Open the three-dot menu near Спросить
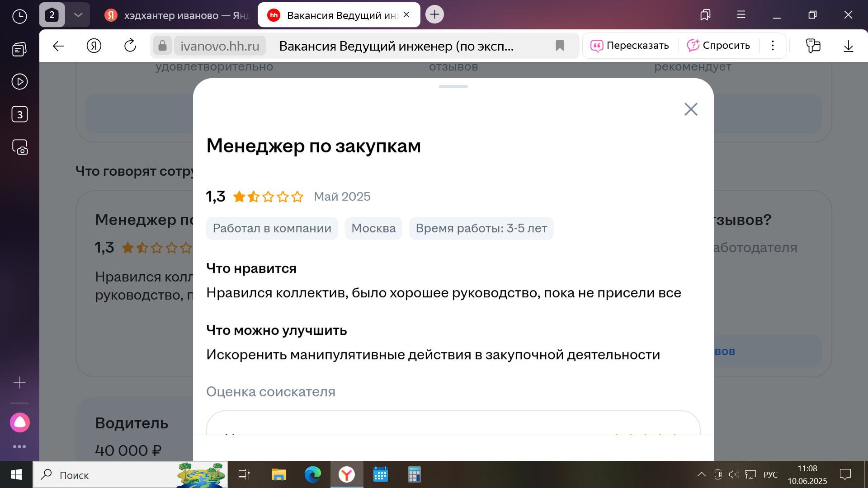Image resolution: width=868 pixels, height=488 pixels. (773, 46)
